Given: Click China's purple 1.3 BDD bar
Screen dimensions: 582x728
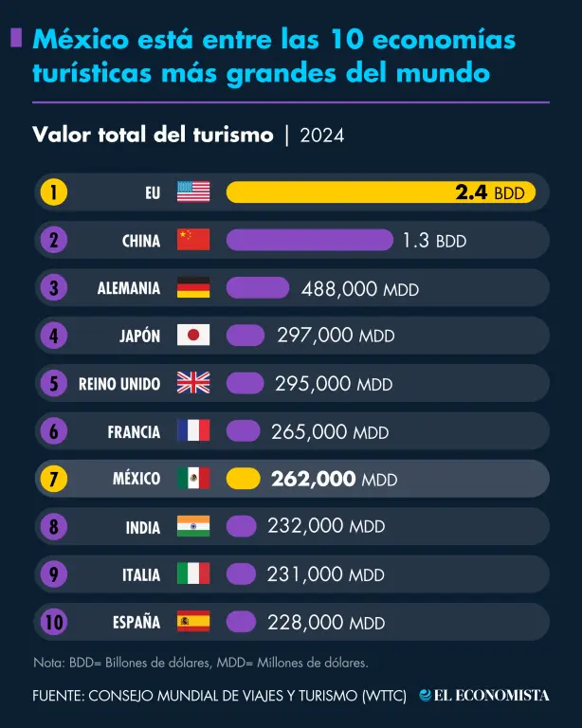Looking at the screenshot, I should tap(309, 240).
